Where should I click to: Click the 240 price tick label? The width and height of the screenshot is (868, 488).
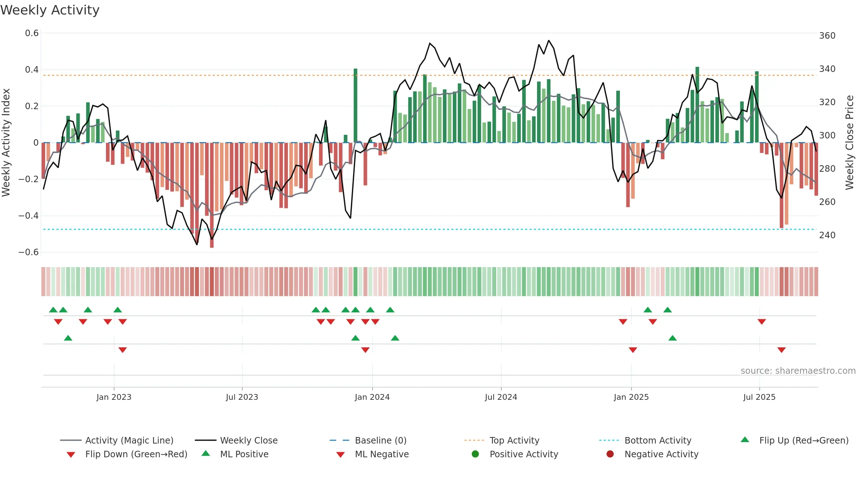pos(827,235)
